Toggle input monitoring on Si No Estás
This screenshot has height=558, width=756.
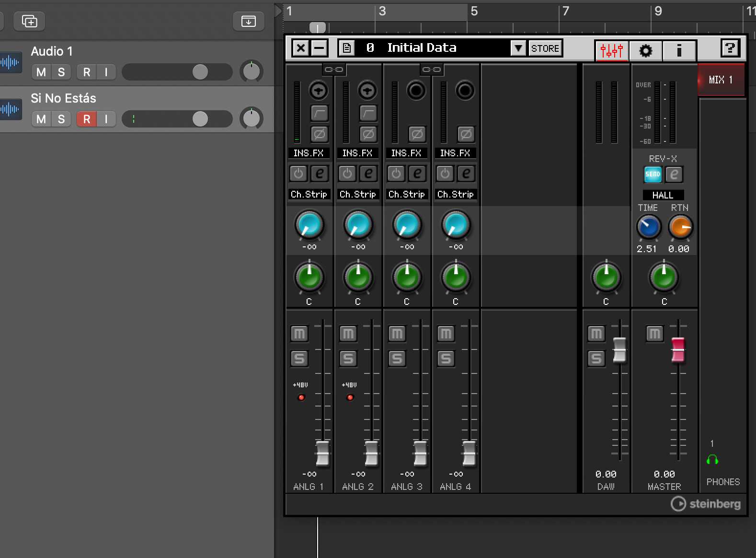pos(106,119)
